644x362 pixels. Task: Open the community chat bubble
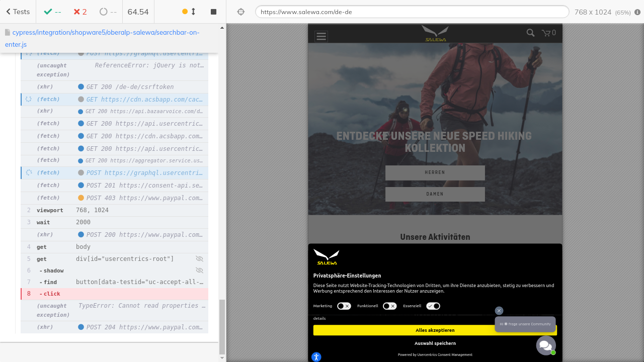pyautogui.click(x=545, y=345)
